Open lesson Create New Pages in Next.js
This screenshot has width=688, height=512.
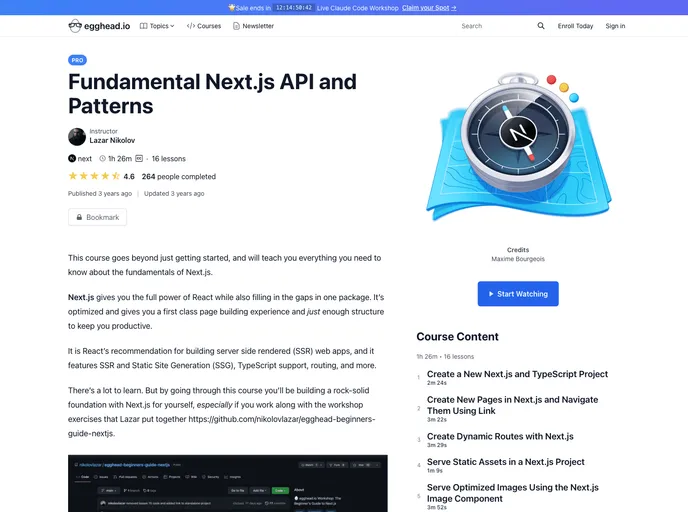[x=512, y=405]
